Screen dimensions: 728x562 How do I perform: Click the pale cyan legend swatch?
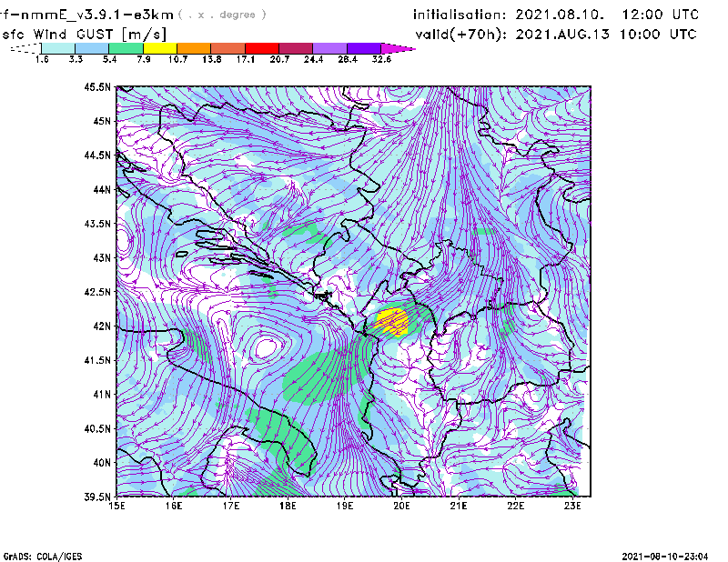[58, 48]
